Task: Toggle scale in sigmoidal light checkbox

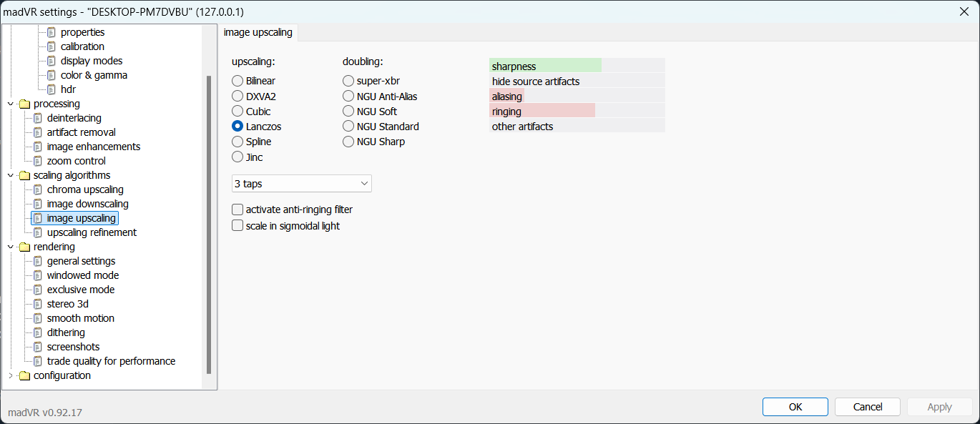Action: (x=237, y=226)
